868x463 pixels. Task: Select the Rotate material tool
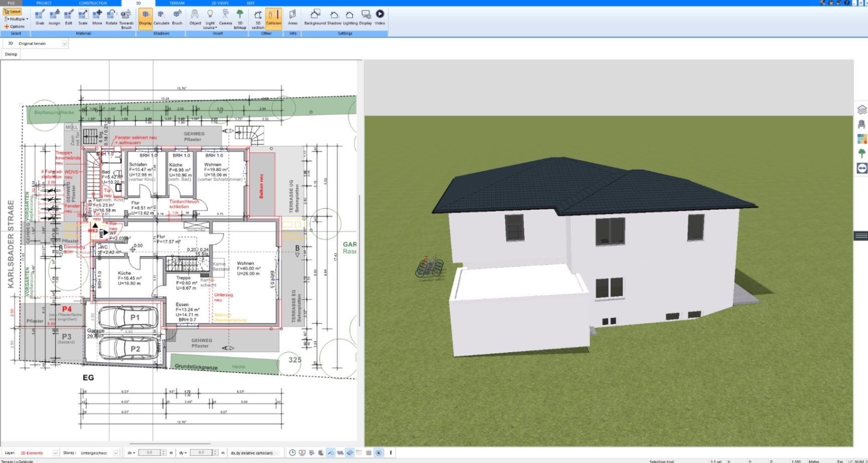click(111, 18)
